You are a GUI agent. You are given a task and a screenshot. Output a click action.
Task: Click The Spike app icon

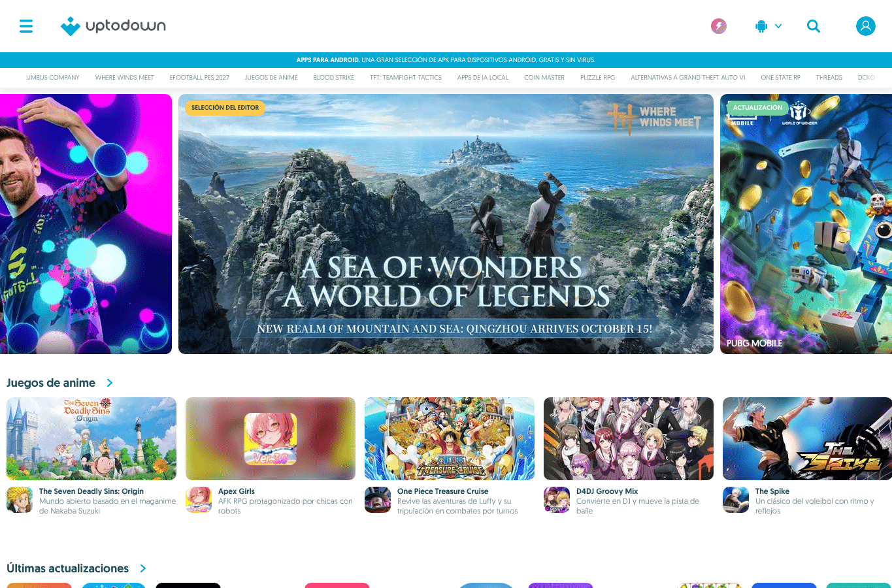[736, 500]
